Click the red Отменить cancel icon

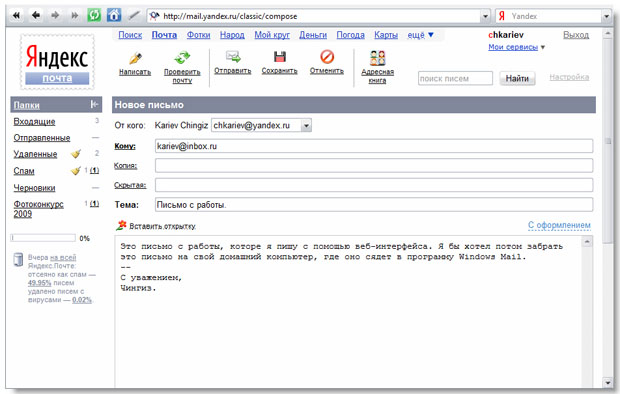coord(327,57)
